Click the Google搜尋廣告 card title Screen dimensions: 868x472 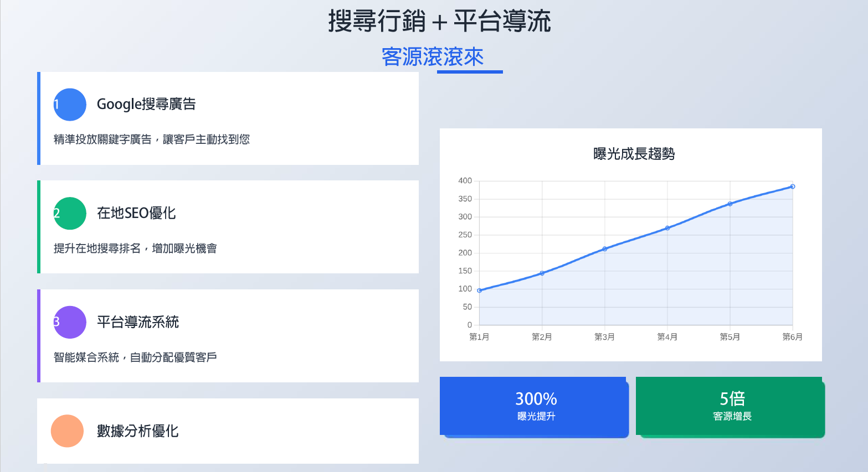coord(146,104)
